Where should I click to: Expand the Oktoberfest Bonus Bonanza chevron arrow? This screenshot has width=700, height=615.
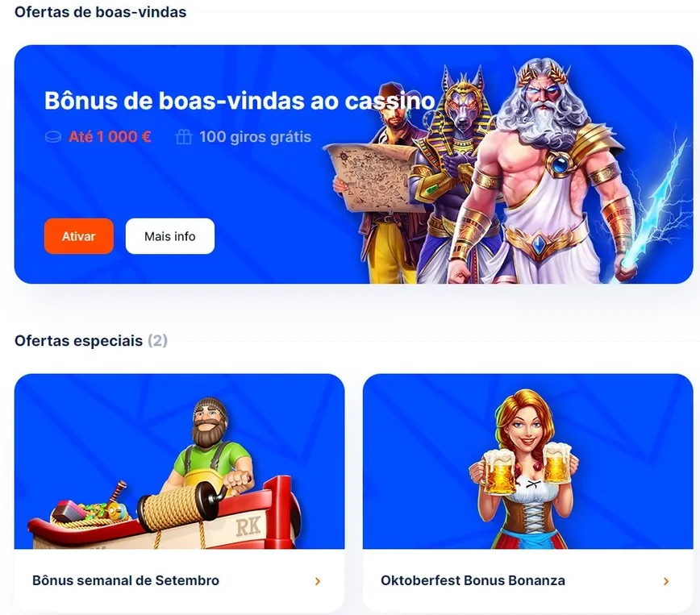666,581
